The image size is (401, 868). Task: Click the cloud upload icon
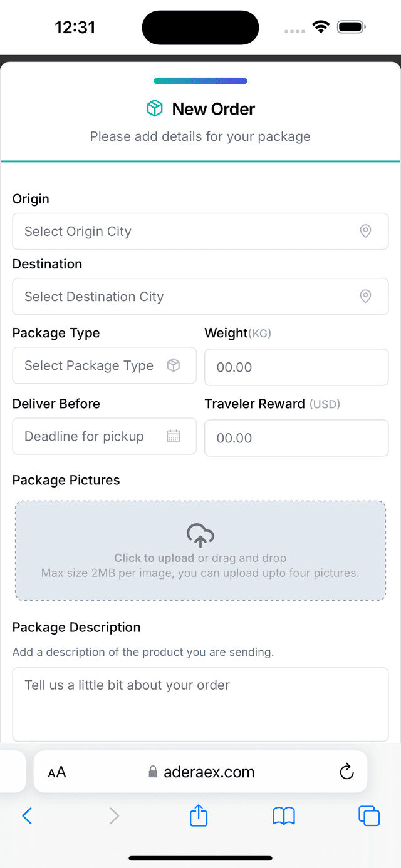pos(200,535)
